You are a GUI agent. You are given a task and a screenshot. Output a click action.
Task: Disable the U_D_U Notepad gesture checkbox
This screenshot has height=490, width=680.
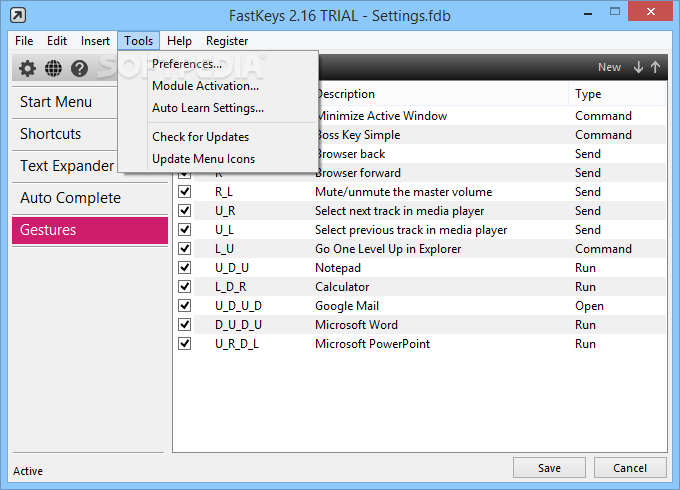185,268
